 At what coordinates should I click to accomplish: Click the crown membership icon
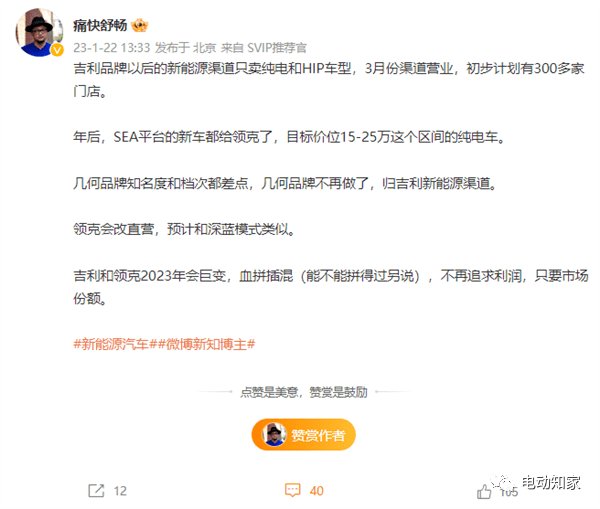139,26
